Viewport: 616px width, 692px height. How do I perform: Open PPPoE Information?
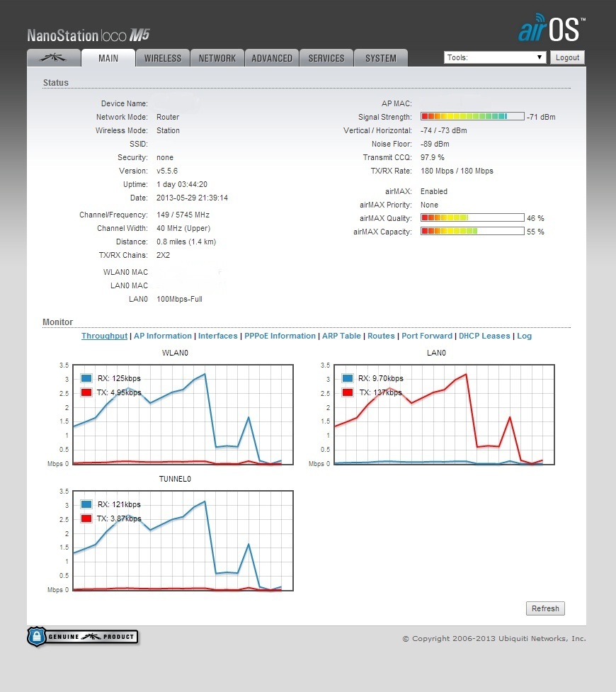pos(280,336)
